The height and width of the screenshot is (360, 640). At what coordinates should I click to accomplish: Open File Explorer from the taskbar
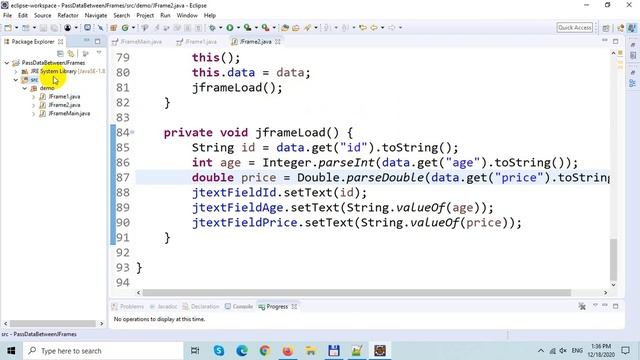[311, 351]
